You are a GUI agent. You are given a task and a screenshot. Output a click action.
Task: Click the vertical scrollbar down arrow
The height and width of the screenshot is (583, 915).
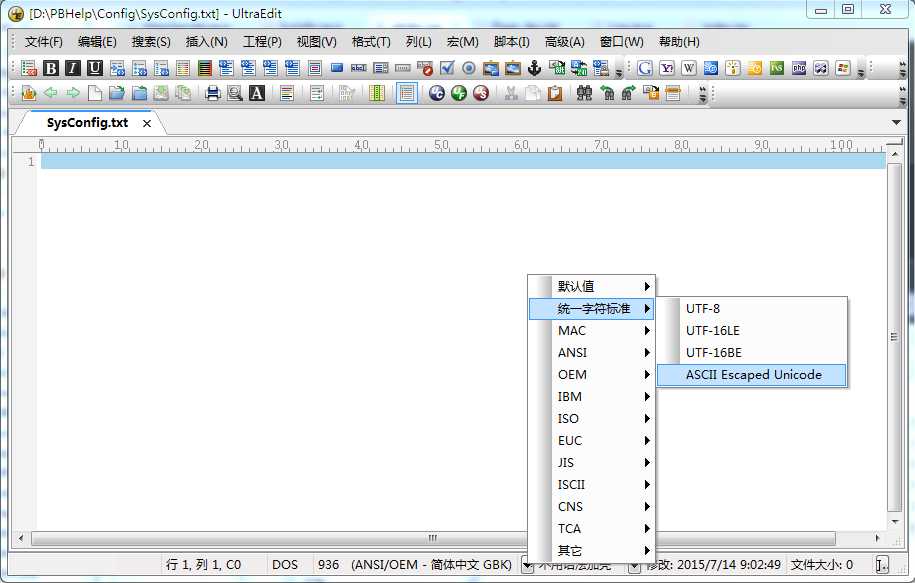pyautogui.click(x=895, y=522)
